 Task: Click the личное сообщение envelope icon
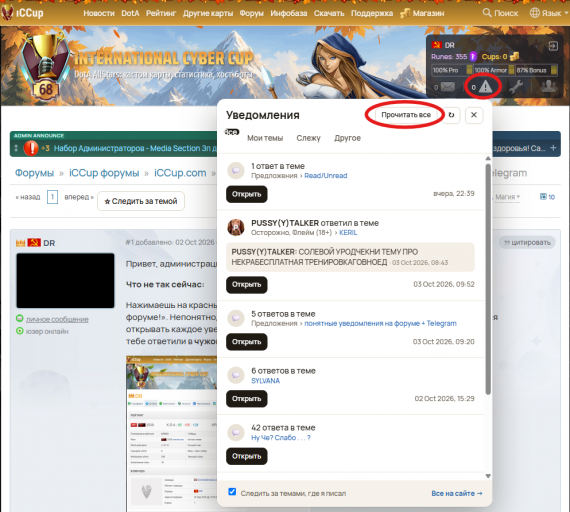click(20, 319)
